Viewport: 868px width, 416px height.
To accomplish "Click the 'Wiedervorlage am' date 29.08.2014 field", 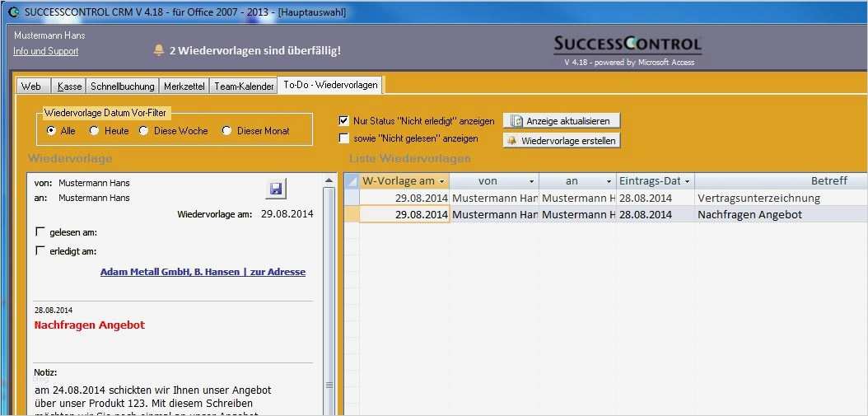I will (287, 214).
